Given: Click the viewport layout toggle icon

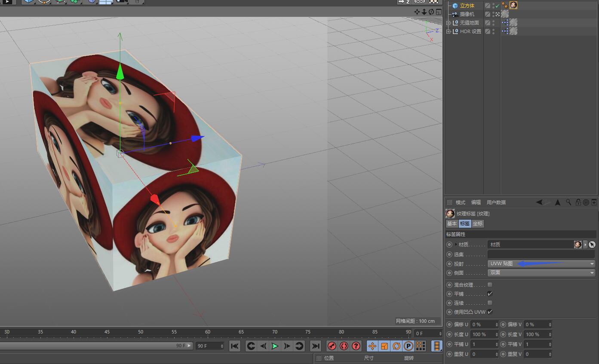Looking at the screenshot, I should click(439, 12).
